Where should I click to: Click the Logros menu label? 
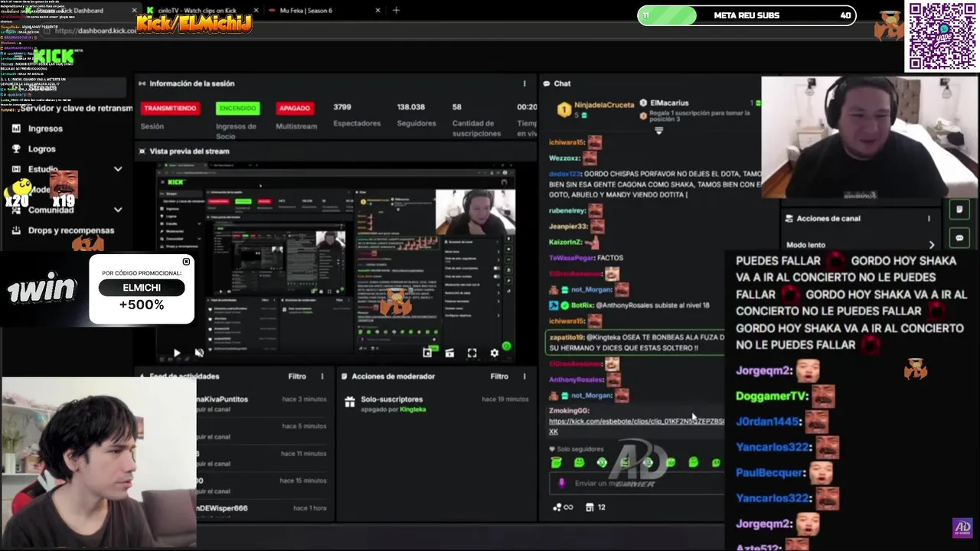coord(42,149)
